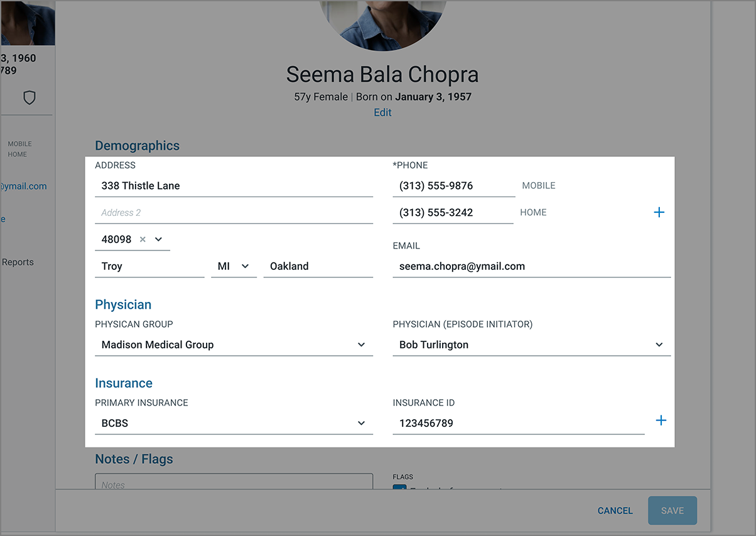
Task: Open the zip code 48098 dropdown
Action: point(158,239)
